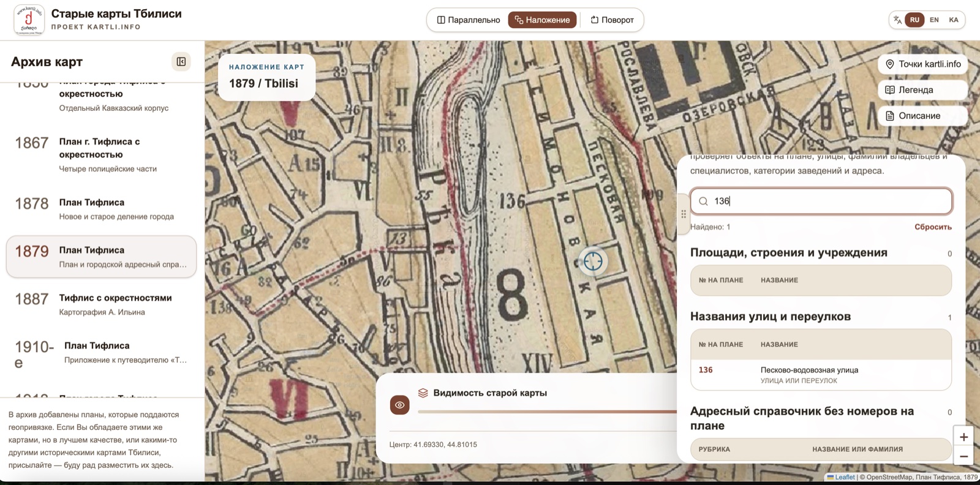
Task: Click the kartli.info project logo
Action: point(29,20)
